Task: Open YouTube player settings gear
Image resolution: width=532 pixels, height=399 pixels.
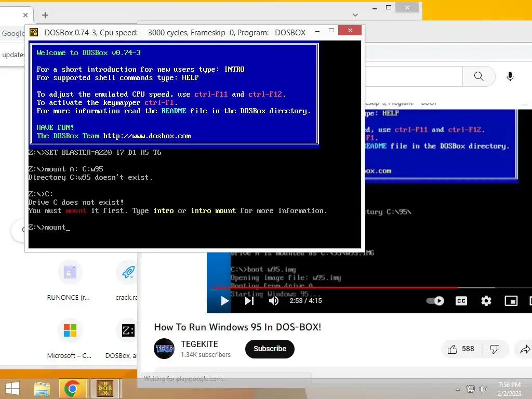Action: [x=486, y=301]
